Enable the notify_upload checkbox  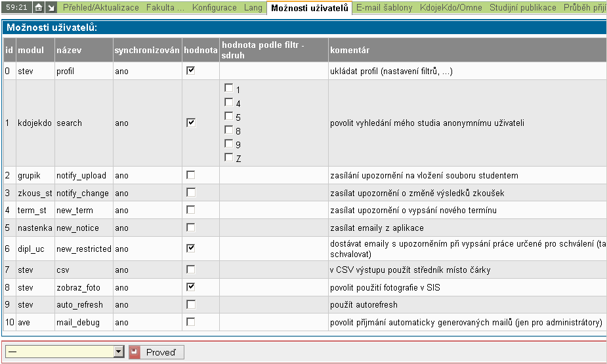pyautogui.click(x=191, y=175)
